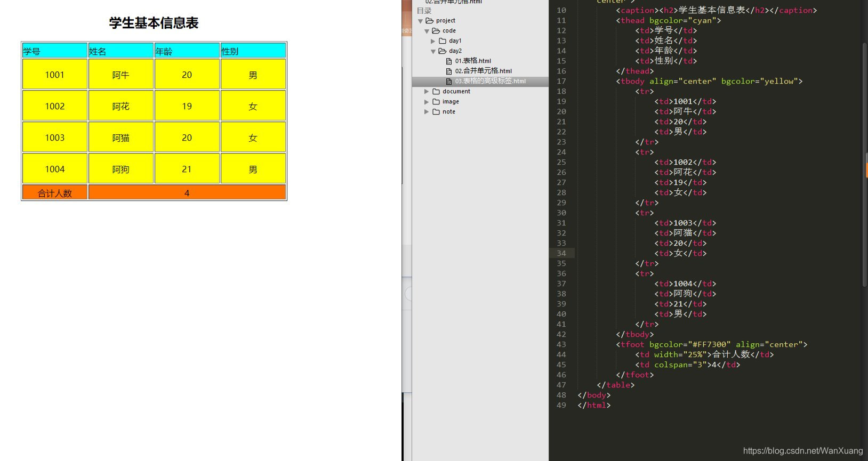Viewport: 868px width, 461px height.
Task: Click table cell 阿牛
Action: tap(121, 74)
